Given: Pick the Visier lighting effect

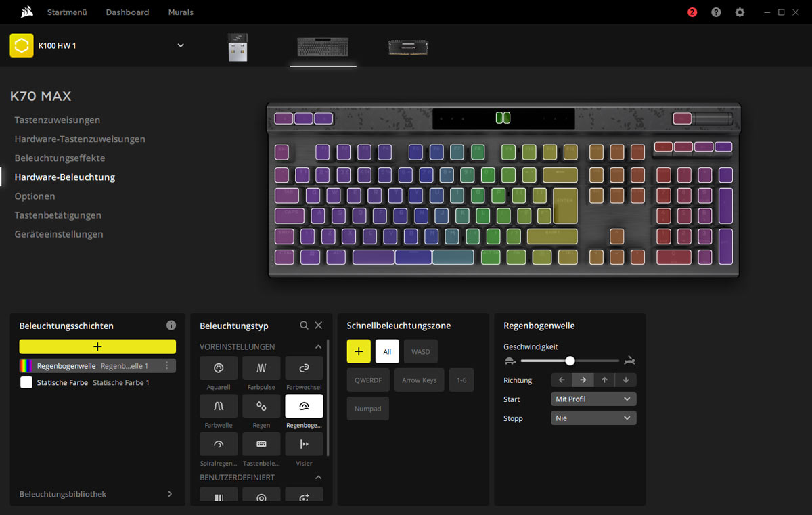Looking at the screenshot, I should point(304,444).
